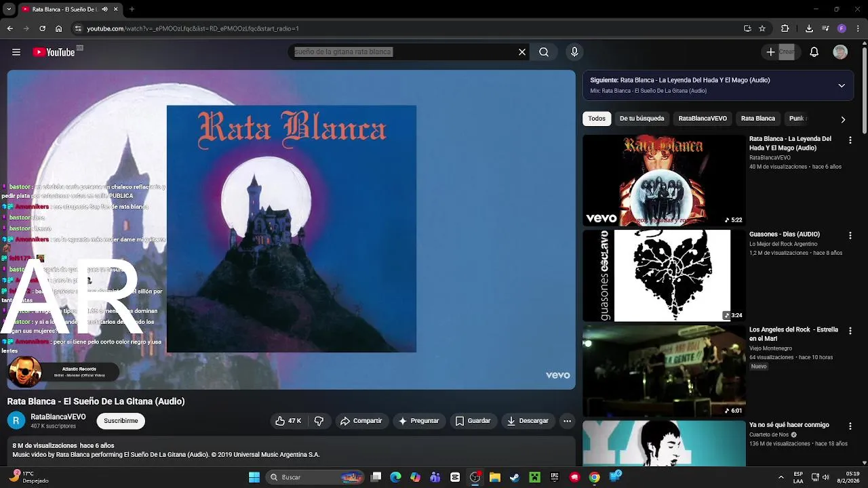The width and height of the screenshot is (868, 488).
Task: Open File Explorer from the taskbar
Action: click(x=495, y=477)
